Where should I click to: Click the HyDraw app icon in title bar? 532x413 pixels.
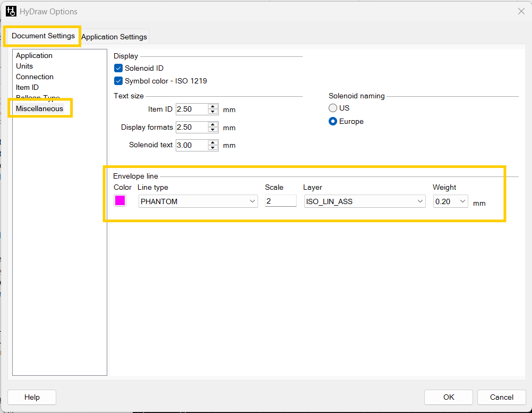click(x=11, y=11)
